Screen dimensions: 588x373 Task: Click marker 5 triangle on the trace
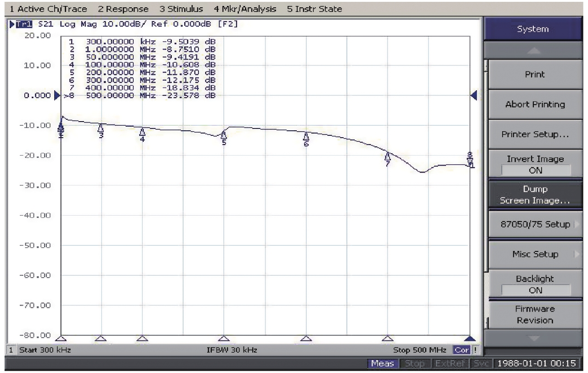(224, 135)
